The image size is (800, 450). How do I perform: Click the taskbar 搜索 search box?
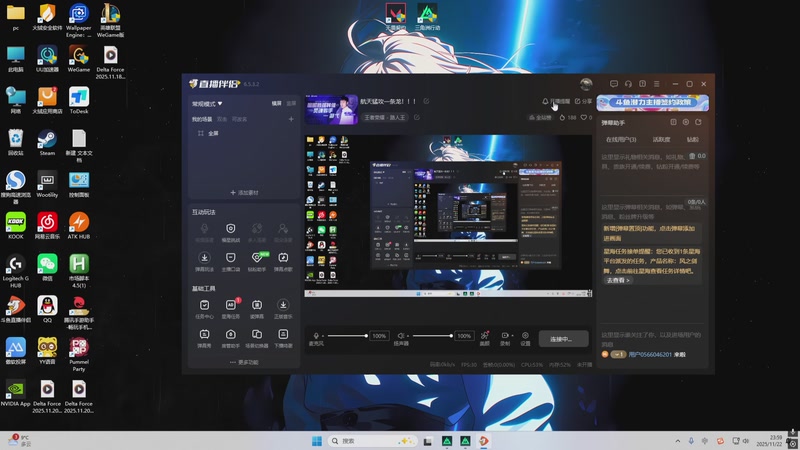coord(371,441)
